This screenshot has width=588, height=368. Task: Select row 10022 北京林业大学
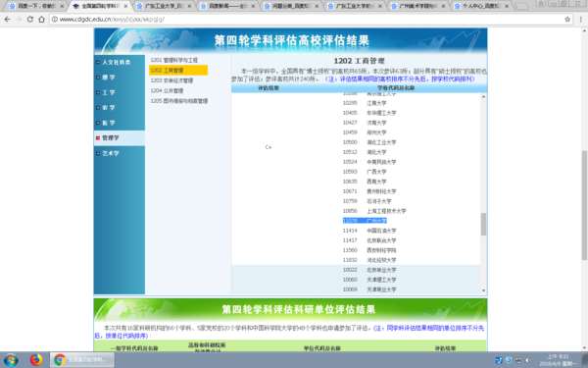click(369, 270)
